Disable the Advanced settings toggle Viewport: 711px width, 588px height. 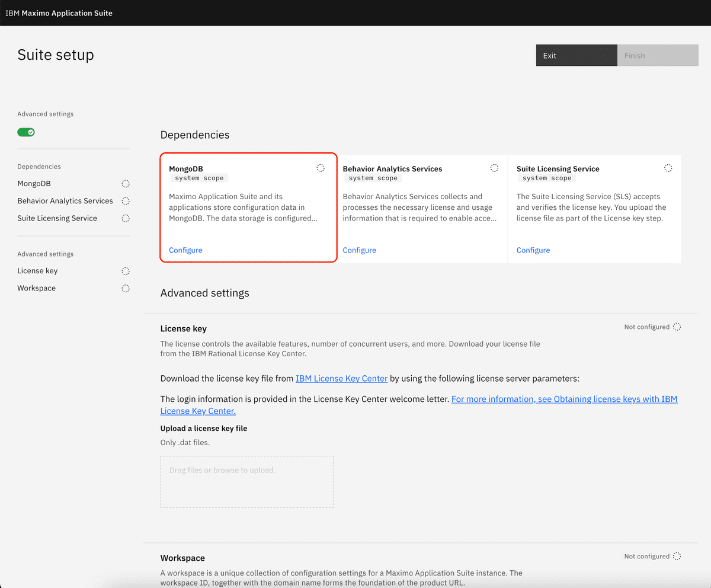[26, 132]
